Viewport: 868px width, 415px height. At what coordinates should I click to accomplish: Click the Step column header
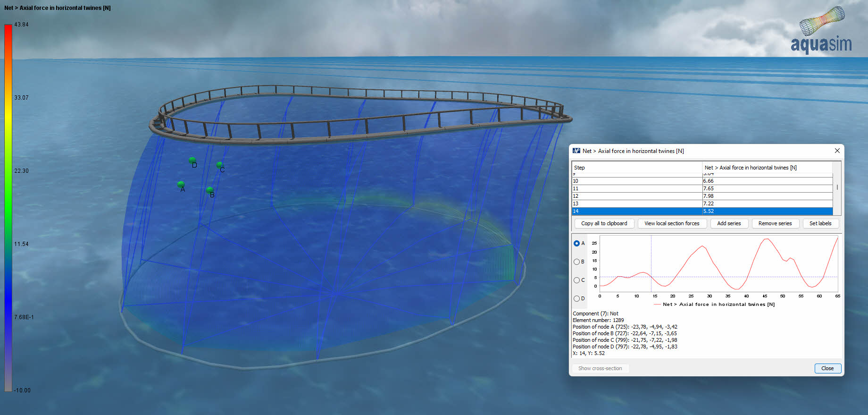637,168
